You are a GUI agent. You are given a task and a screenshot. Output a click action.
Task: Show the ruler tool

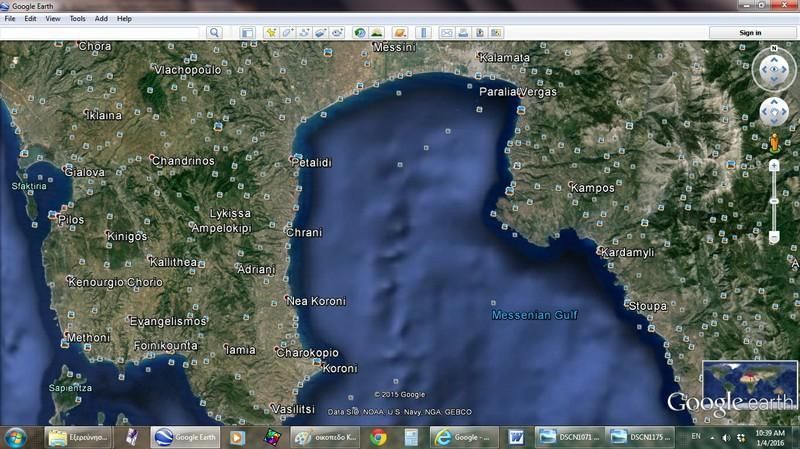tap(422, 33)
